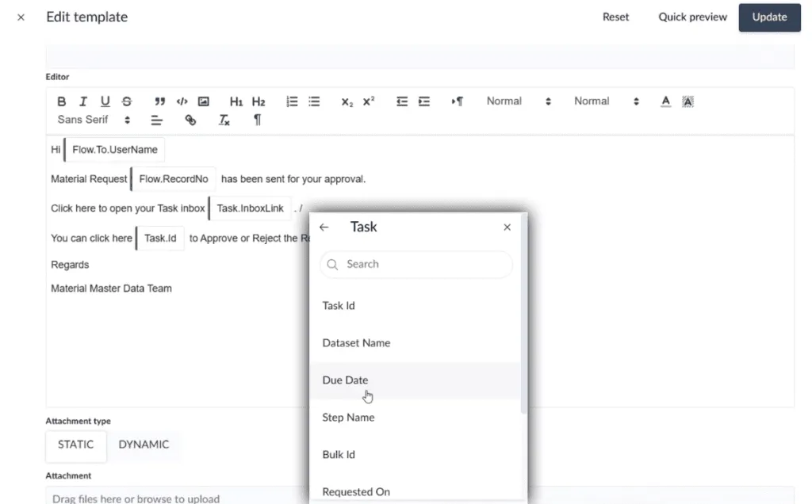
Task: Insert a hyperlink with the link icon
Action: [x=190, y=120]
